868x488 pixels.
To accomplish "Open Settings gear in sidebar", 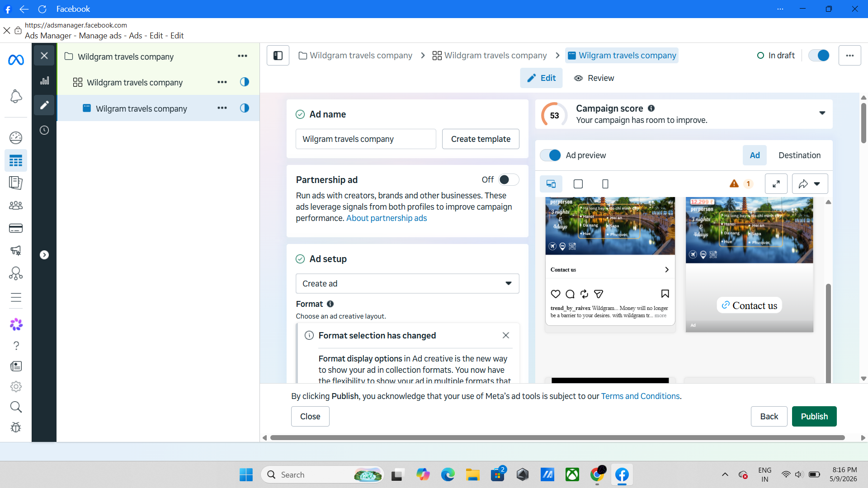I will [16, 387].
